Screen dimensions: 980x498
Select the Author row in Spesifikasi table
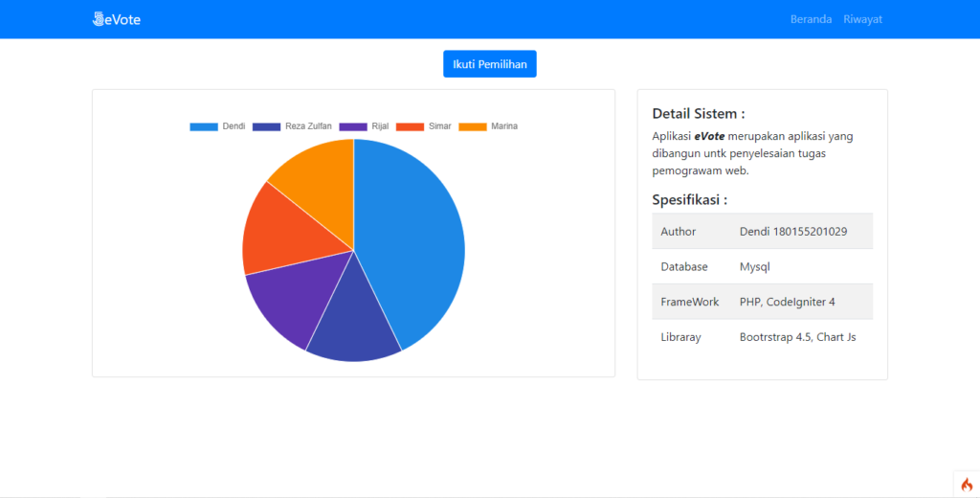(762, 232)
